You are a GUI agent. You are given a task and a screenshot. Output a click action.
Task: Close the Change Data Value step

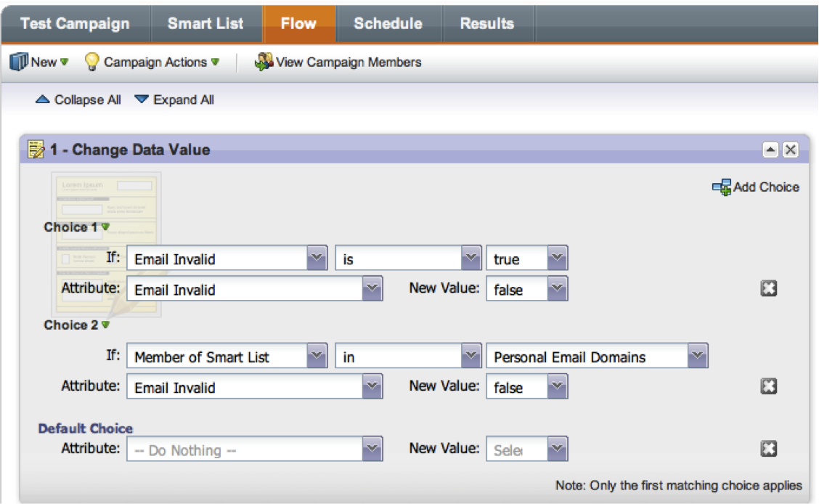coord(790,150)
